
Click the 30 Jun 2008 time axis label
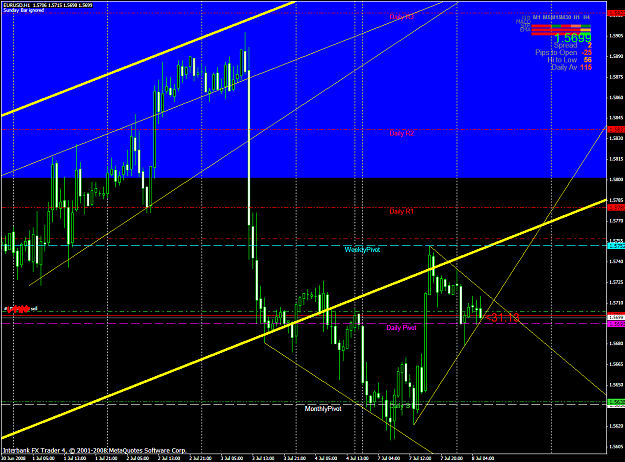tap(13, 458)
